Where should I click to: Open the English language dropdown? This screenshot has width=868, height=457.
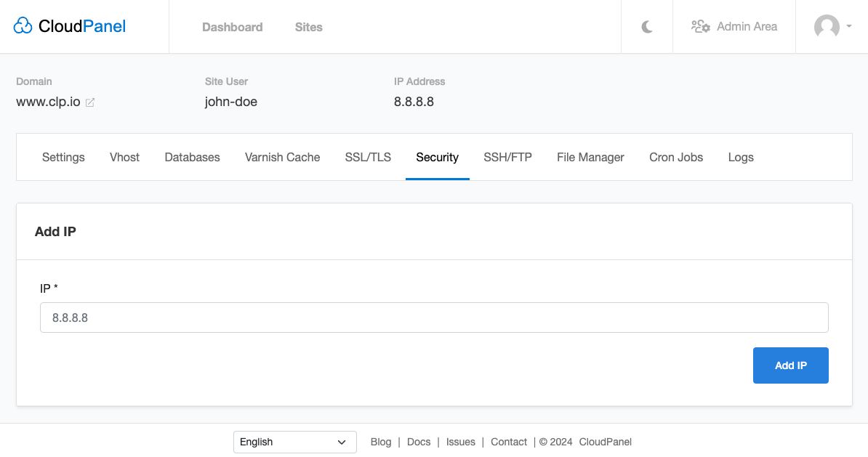(x=294, y=442)
